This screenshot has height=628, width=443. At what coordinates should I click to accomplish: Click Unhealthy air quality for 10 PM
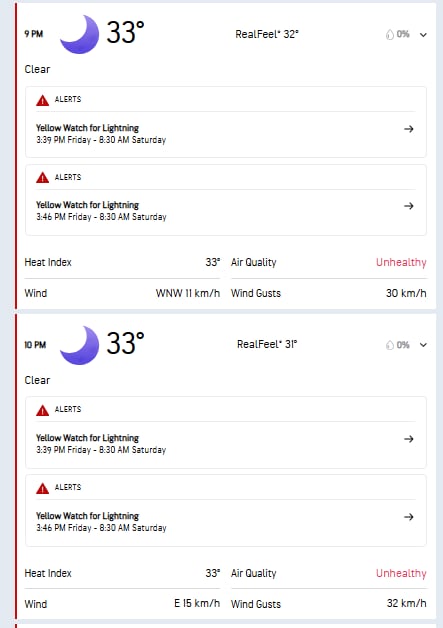[401, 573]
